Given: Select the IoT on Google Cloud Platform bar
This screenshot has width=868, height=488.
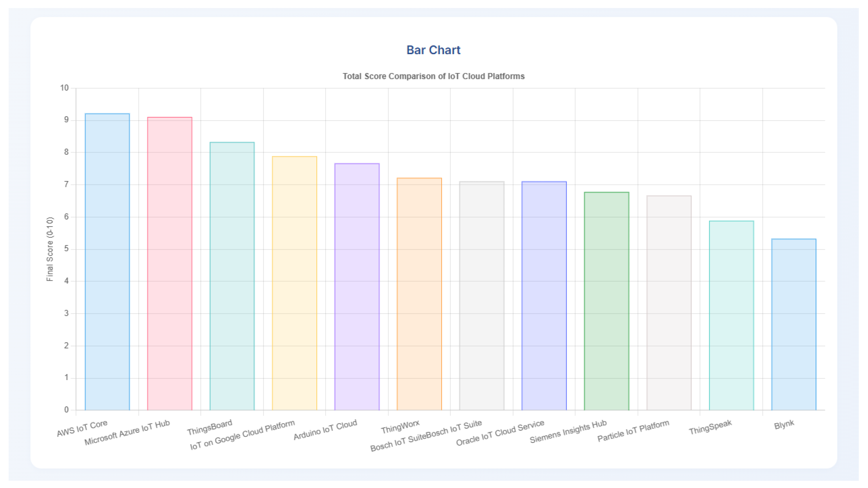Looking at the screenshot, I should 294,283.
